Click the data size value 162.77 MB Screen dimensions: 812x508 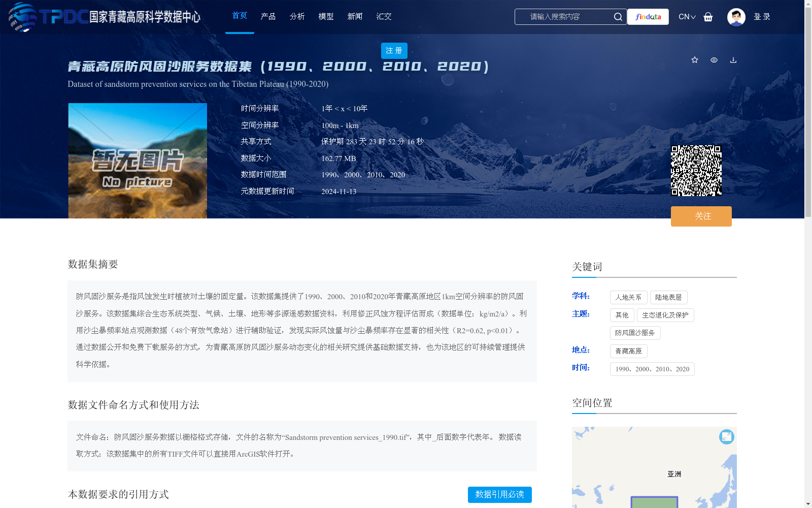pyautogui.click(x=339, y=158)
